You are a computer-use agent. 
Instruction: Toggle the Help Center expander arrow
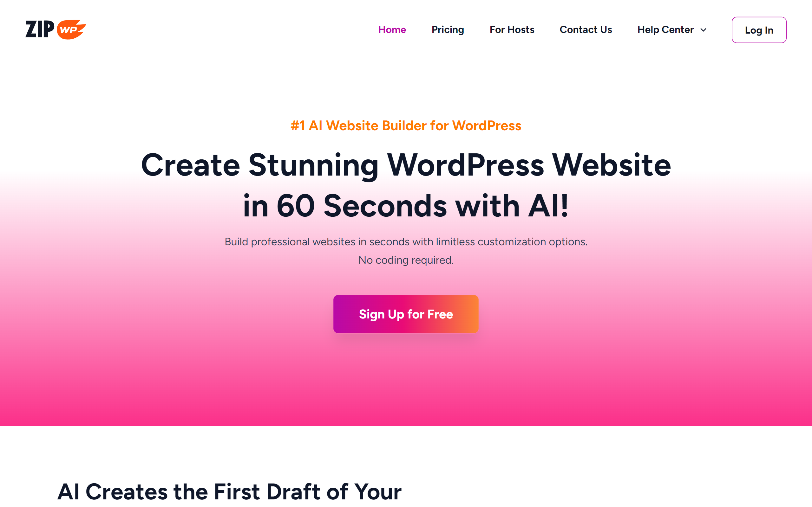click(704, 30)
